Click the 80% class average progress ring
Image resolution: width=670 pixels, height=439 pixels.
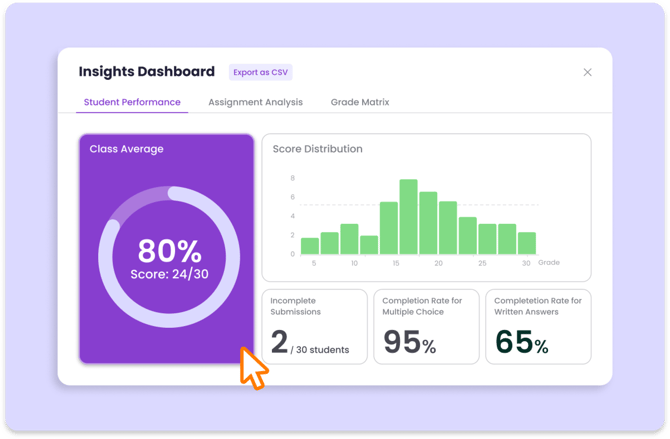(169, 257)
